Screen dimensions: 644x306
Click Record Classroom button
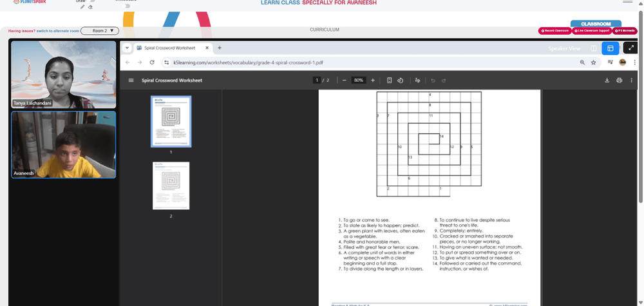555,31
